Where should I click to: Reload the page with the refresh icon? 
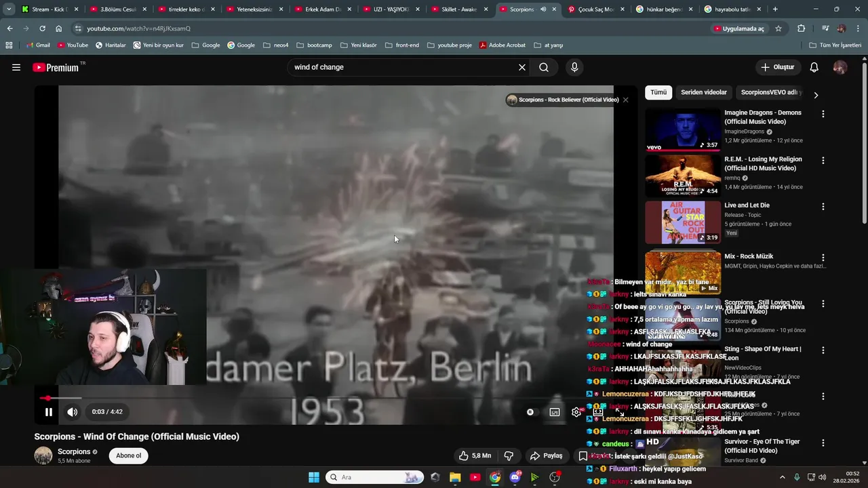pos(42,28)
